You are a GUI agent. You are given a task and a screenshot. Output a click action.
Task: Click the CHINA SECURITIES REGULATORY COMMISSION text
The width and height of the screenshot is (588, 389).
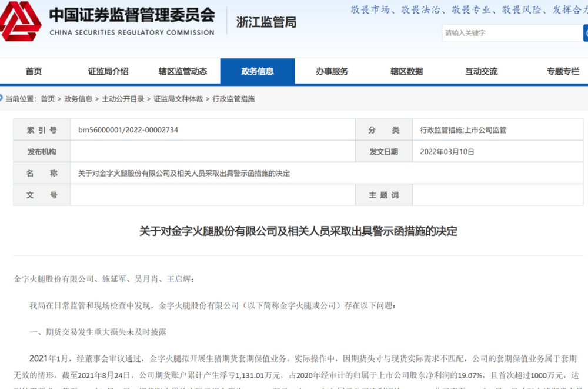click(x=132, y=33)
